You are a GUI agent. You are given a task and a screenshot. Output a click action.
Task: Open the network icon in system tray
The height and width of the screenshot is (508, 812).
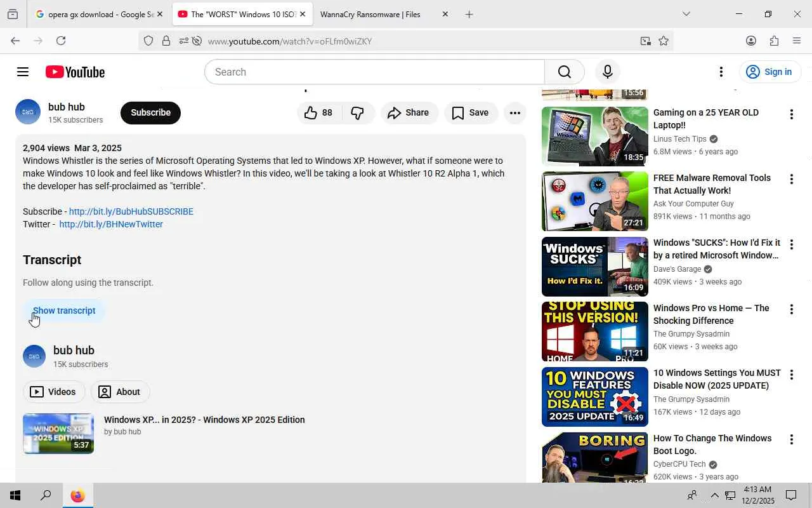coord(730,495)
